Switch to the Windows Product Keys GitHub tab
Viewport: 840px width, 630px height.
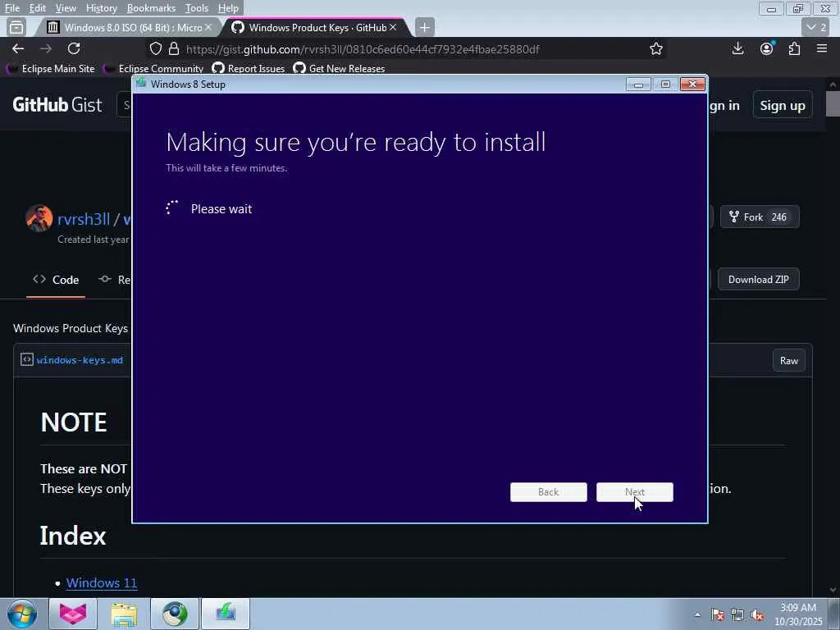(316, 27)
